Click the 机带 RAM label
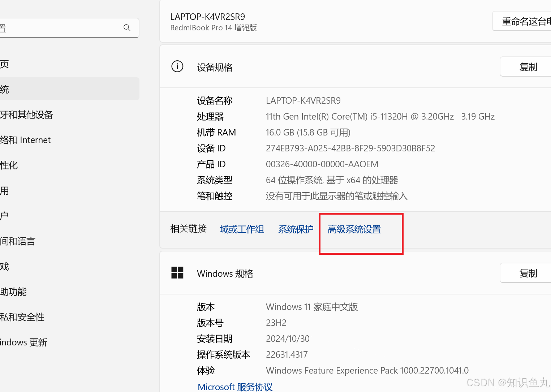Viewport: 551px width, 392px height. [x=216, y=132]
